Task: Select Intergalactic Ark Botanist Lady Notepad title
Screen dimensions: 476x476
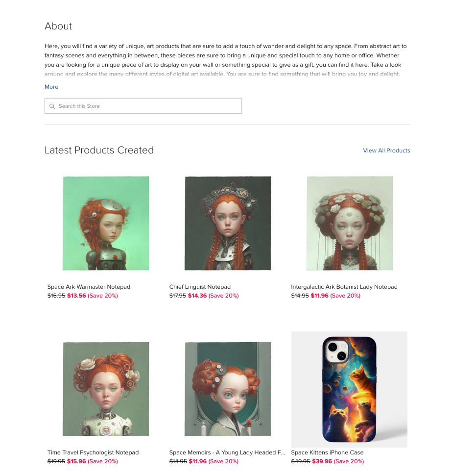Action: click(344, 287)
